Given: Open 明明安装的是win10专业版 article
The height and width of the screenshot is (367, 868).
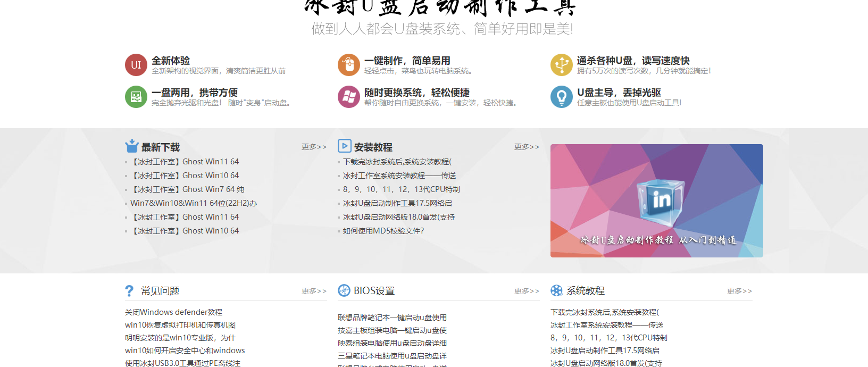Looking at the screenshot, I should [180, 338].
